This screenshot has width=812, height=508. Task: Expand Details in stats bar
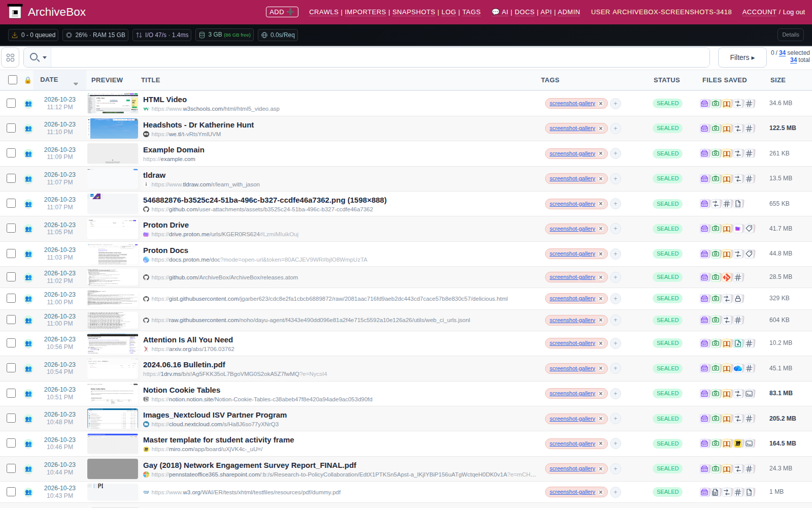point(790,35)
